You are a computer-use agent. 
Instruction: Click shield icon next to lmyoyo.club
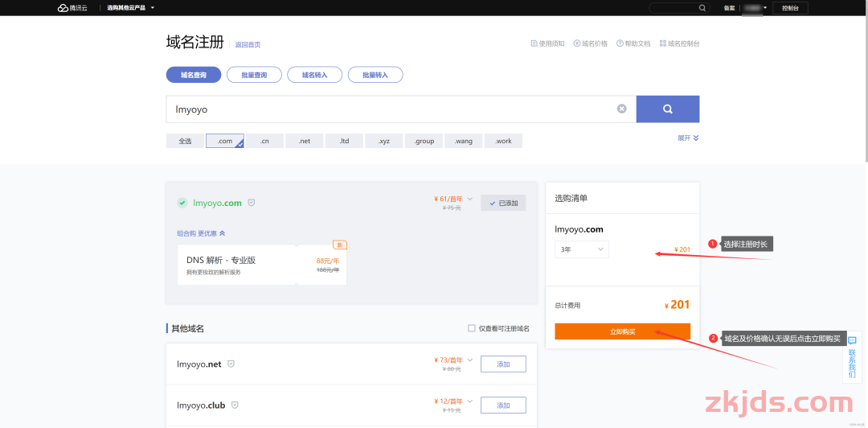click(235, 405)
